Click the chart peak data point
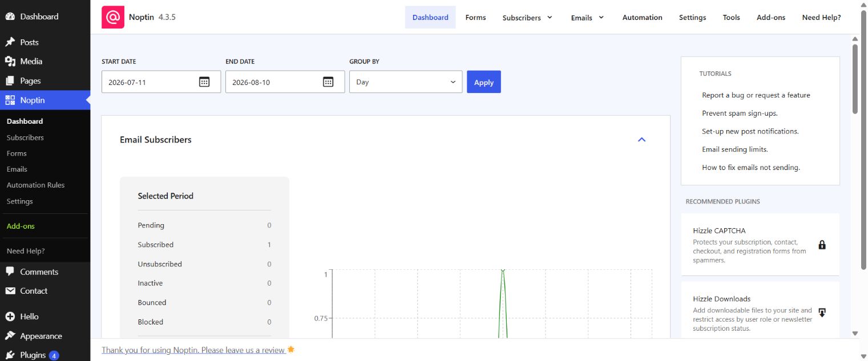The height and width of the screenshot is (361, 868). click(503, 270)
